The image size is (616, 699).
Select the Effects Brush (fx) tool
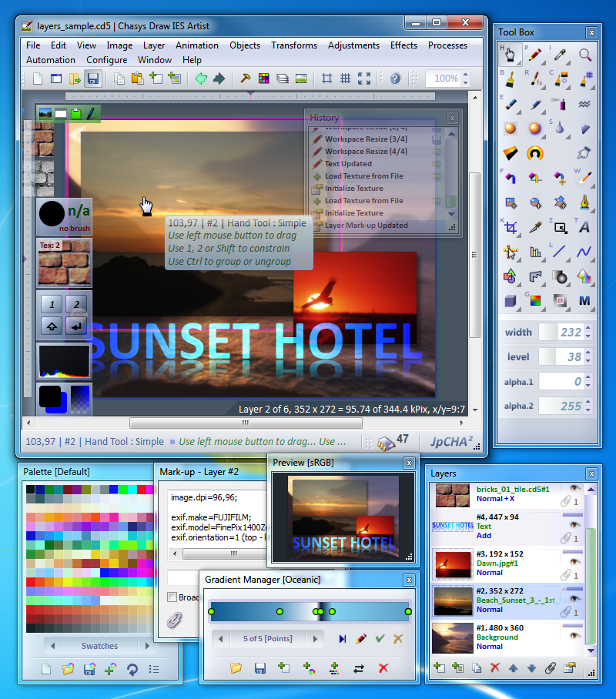535,79
